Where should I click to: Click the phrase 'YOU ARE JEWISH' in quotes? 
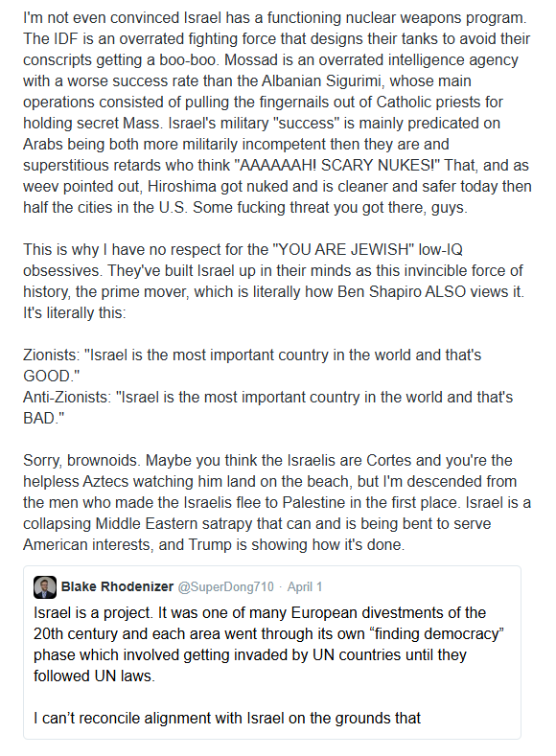click(x=344, y=250)
